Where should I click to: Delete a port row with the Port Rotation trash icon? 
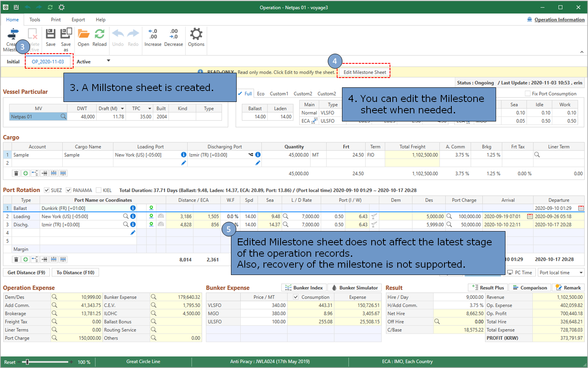16,260
